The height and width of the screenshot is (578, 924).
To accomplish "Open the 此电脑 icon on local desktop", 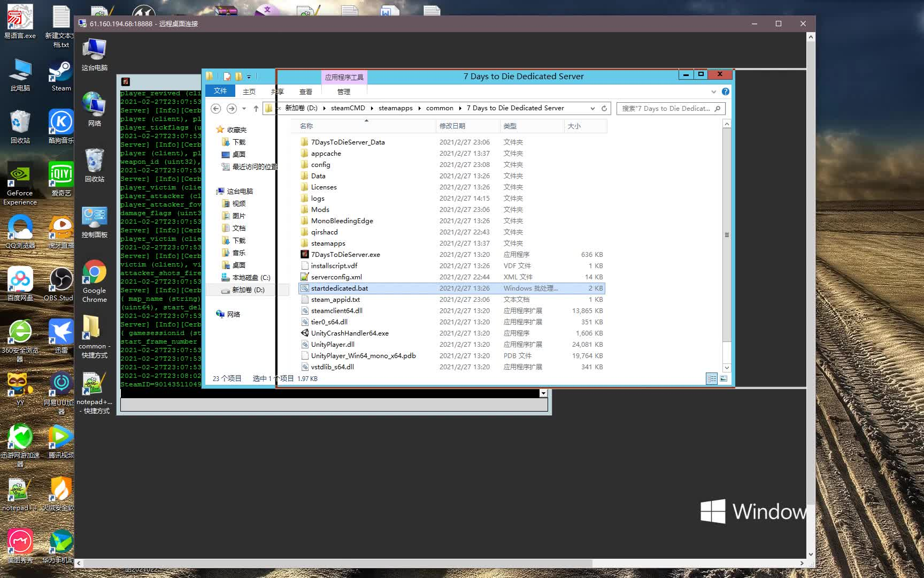I will [20, 75].
